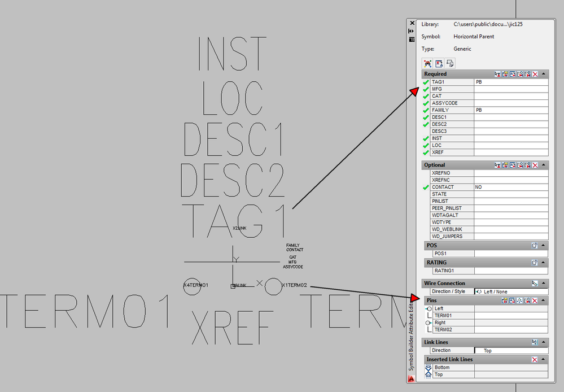Viewport: 564px width, 392px height.
Task: Close the Symbol Builder Attribute Editor palette
Action: (x=412, y=23)
